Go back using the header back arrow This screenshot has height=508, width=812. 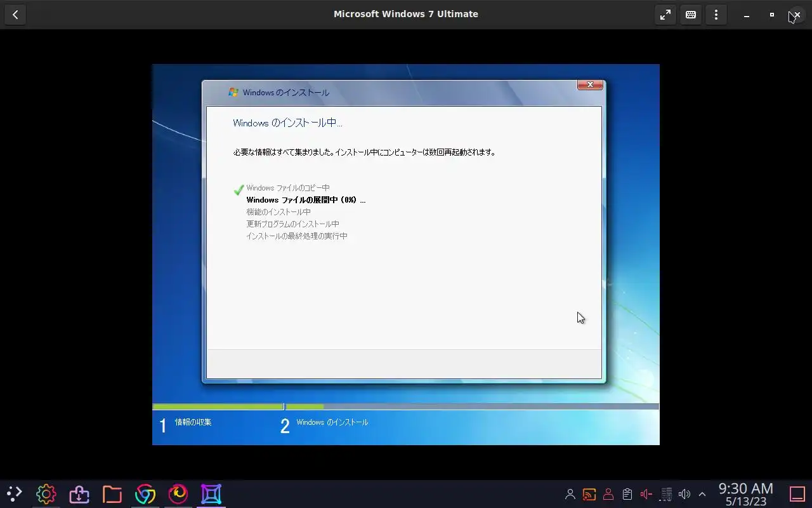tap(15, 15)
